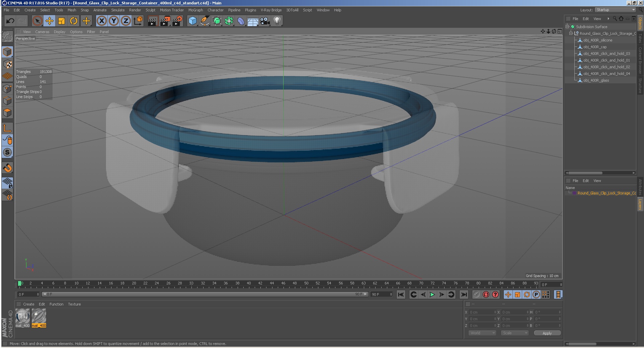Open the MoGraph menu
Image resolution: width=644 pixels, height=348 pixels.
pyautogui.click(x=195, y=10)
